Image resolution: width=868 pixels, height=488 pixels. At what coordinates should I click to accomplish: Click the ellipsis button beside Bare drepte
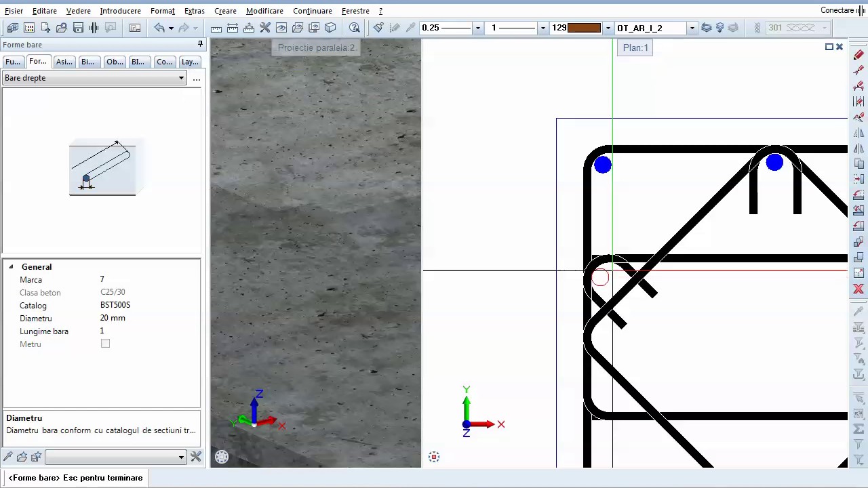coord(197,79)
